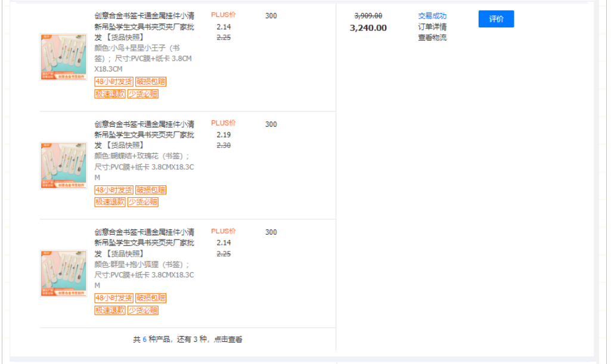
Task: Open product title of 蝴蝶结+玫瑰花 item
Action: click(x=144, y=135)
